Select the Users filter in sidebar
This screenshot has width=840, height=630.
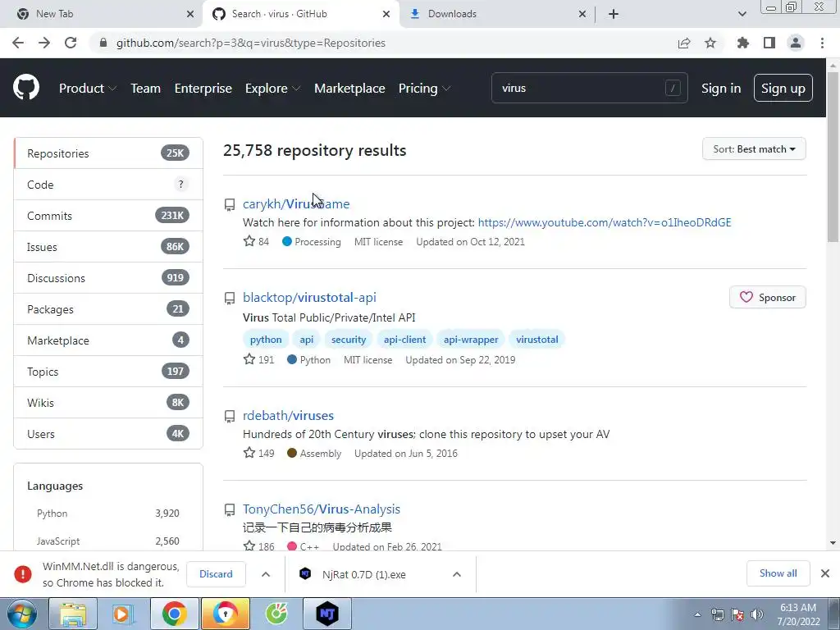(108, 433)
